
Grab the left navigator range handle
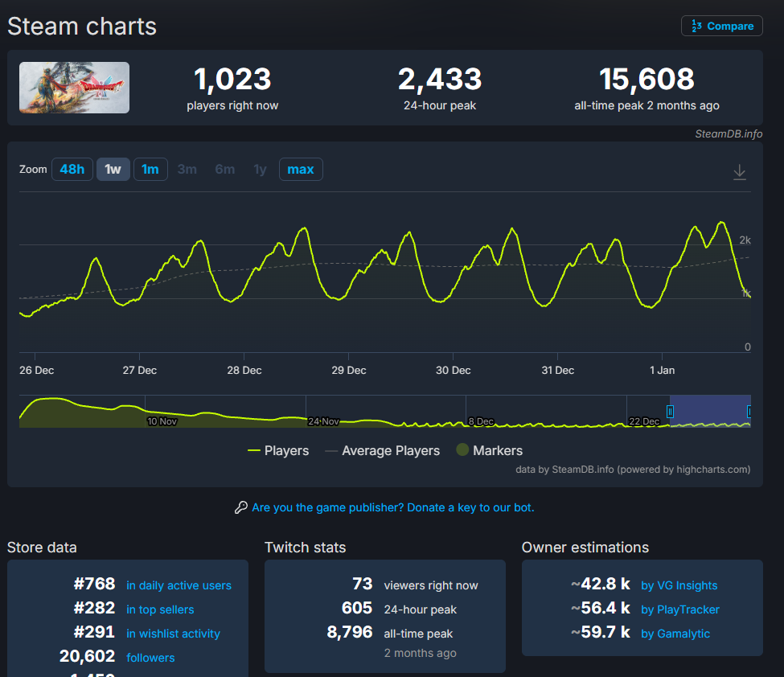[670, 412]
